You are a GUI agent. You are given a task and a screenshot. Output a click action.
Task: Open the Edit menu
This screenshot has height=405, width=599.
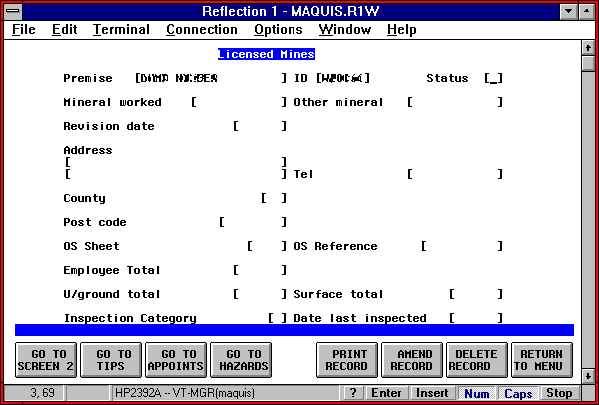[65, 30]
